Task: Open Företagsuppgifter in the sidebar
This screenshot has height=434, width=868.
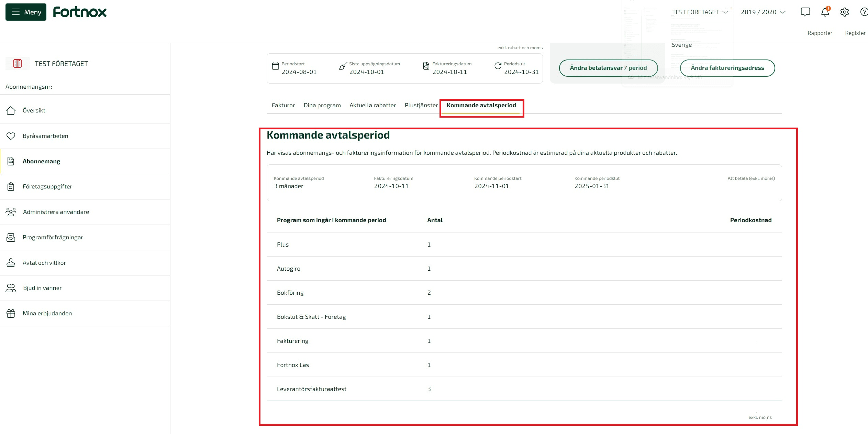Action: (x=85, y=186)
